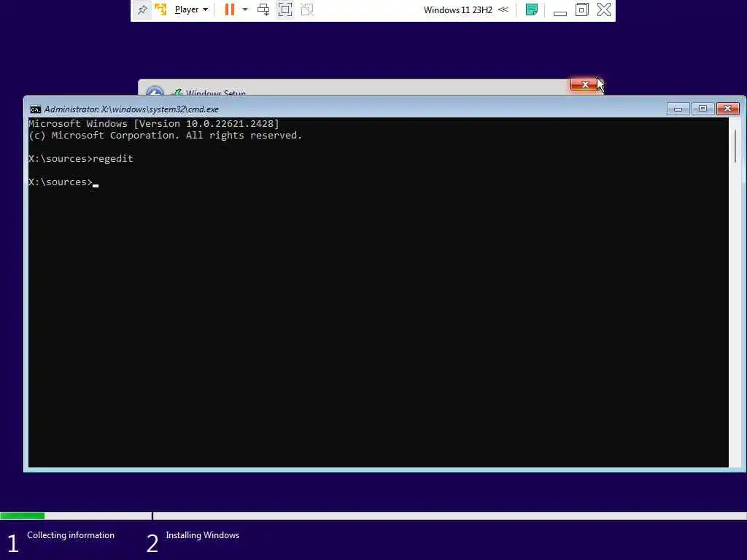747x560 pixels.
Task: Click the Unity mode icon
Action: point(307,9)
